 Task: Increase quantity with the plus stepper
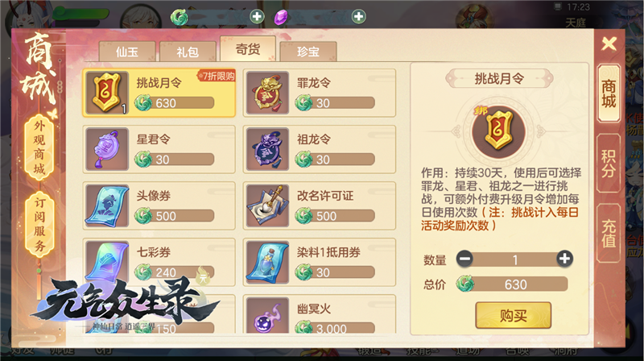point(565,259)
